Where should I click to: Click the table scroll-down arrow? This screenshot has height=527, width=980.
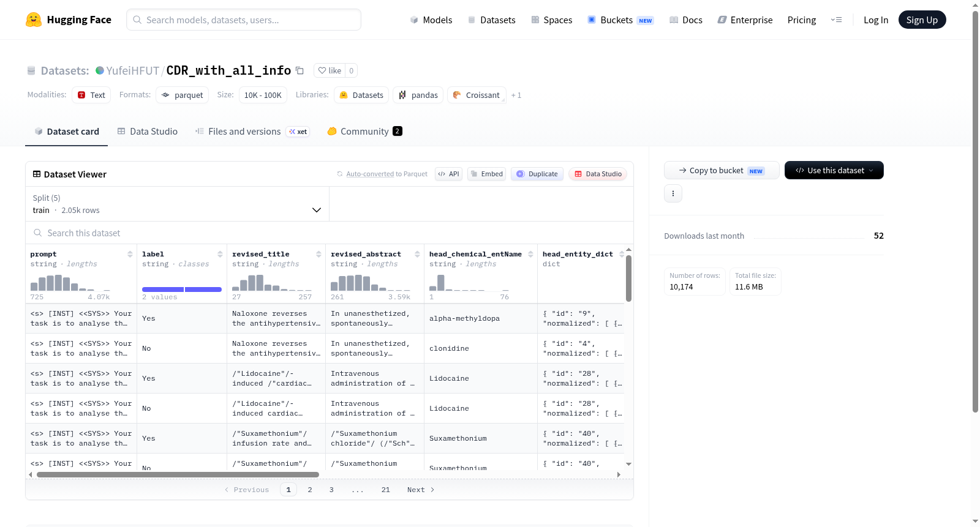(x=628, y=465)
